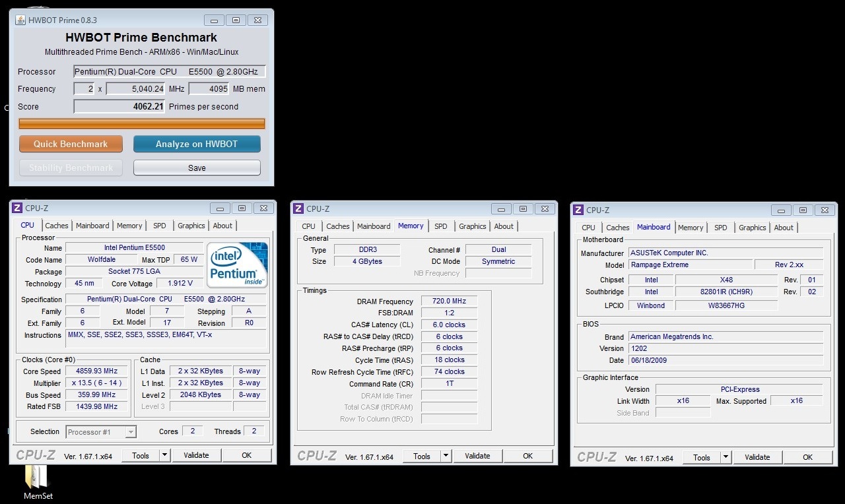The image size is (845, 504).
Task: Expand Tools dropdown arrow in Memory window
Action: click(446, 456)
